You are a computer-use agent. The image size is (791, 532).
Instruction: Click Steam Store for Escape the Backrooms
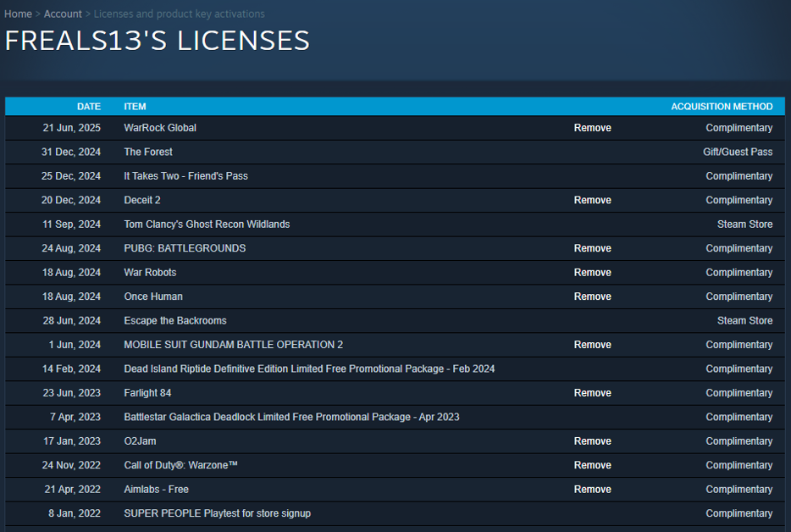pos(744,320)
